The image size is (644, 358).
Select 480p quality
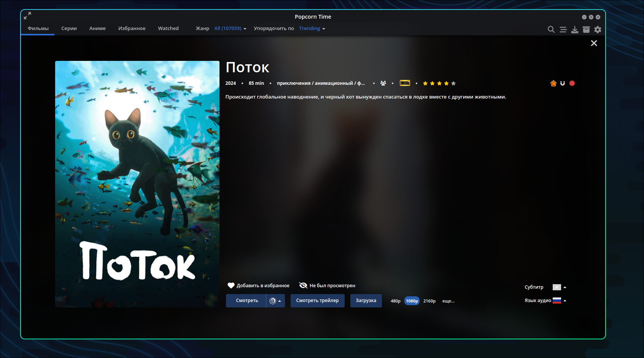point(396,301)
